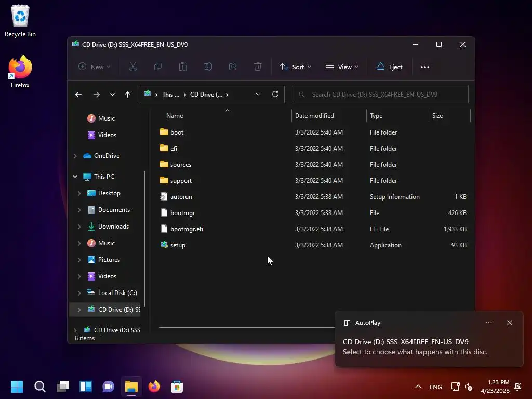
Task: Click File Explorer taskbar icon
Action: click(x=131, y=387)
